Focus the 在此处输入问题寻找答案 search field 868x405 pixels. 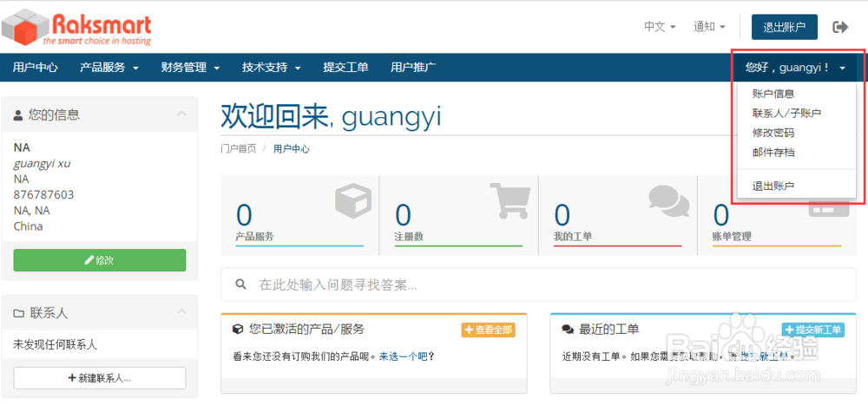click(538, 284)
